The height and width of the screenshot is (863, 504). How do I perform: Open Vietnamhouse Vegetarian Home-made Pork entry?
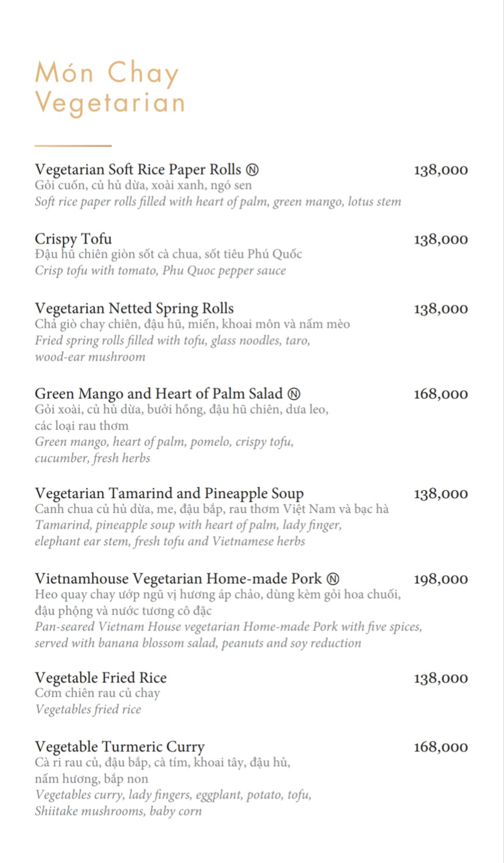pos(178,579)
